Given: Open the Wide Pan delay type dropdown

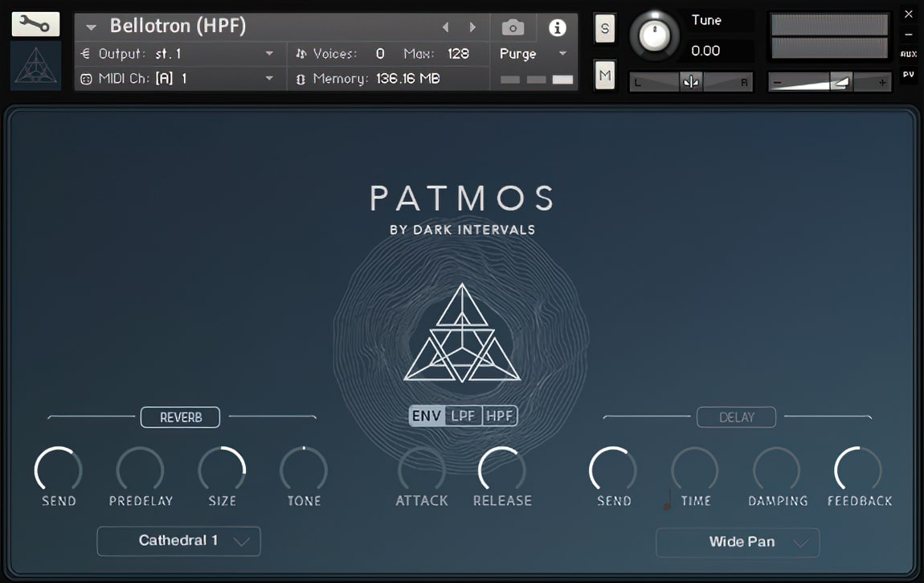Looking at the screenshot, I should pos(738,542).
